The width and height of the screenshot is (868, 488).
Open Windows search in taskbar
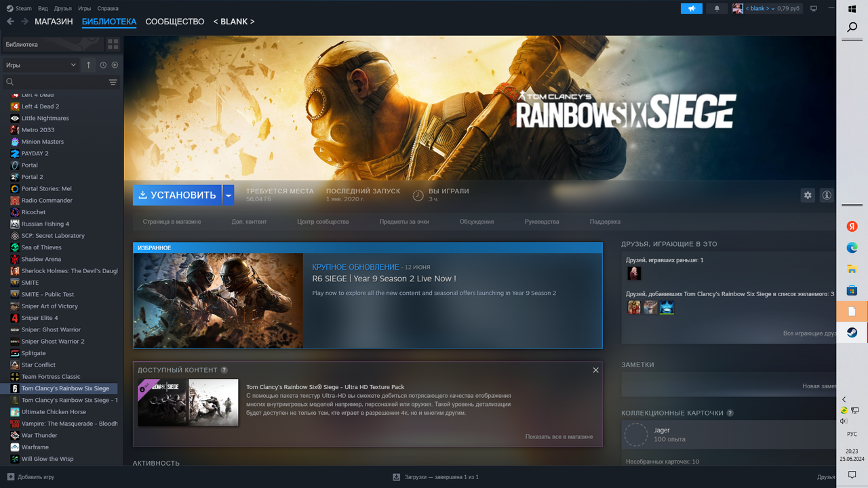tap(852, 28)
